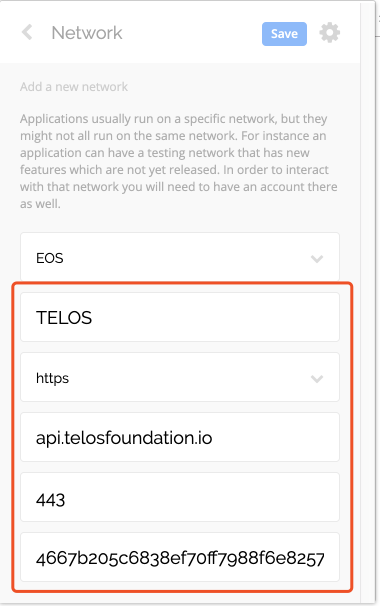380x606 pixels.
Task: Click the vertical scrollbar track beside the panel
Action: 368,301
